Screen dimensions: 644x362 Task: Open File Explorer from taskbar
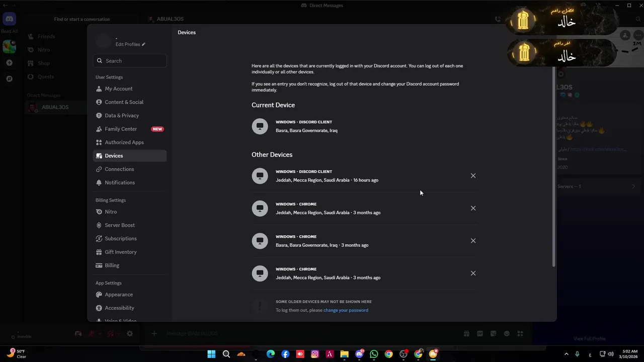(344, 354)
